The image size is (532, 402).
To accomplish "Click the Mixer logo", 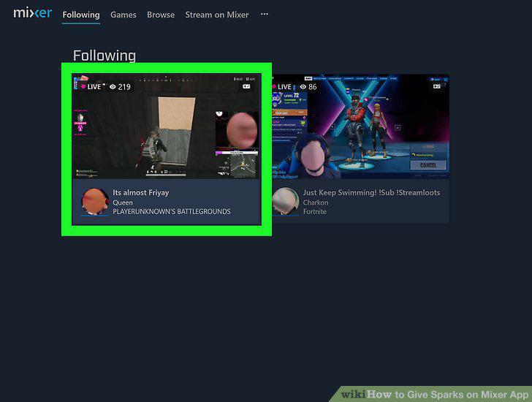I will click(33, 13).
